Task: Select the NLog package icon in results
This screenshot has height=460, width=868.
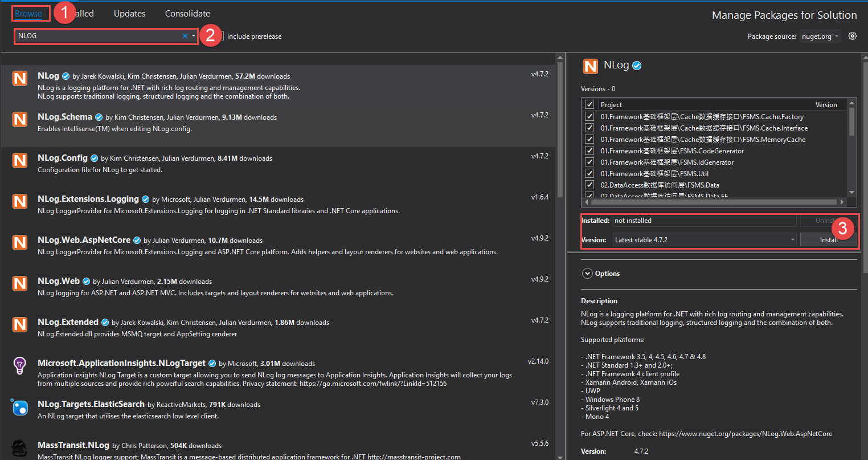Action: point(20,78)
